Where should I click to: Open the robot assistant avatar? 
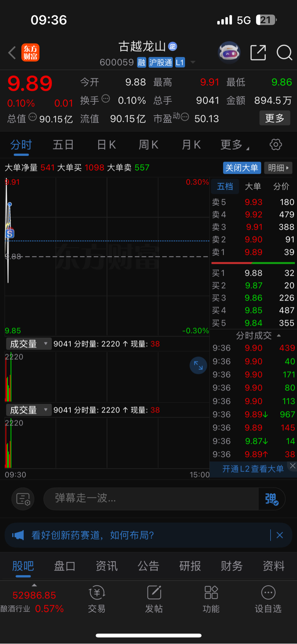(229, 52)
